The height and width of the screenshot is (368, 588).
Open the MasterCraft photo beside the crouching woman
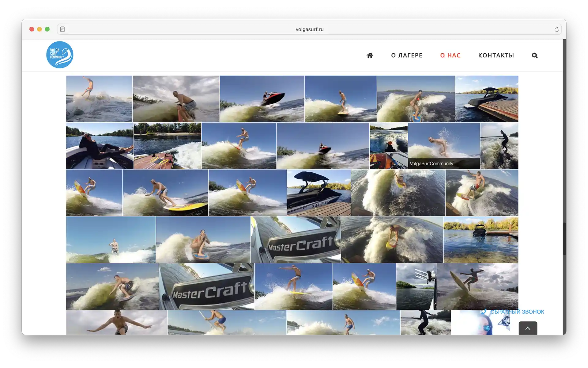point(296,240)
